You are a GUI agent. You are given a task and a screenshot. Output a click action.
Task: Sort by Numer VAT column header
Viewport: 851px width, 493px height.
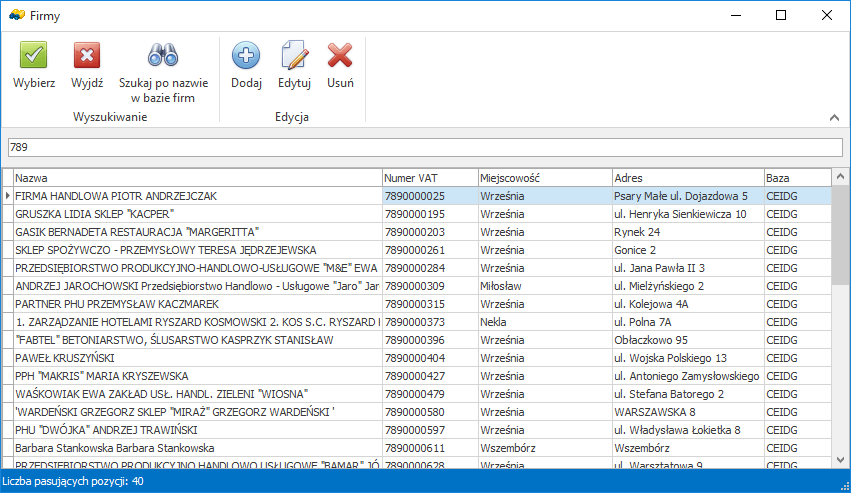pyautogui.click(x=428, y=177)
